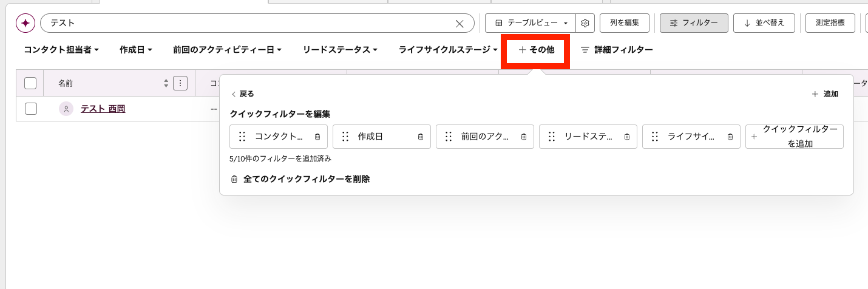Viewport: 868px width, 289px height.
Task: Open the 測定指標 button
Action: [x=830, y=23]
